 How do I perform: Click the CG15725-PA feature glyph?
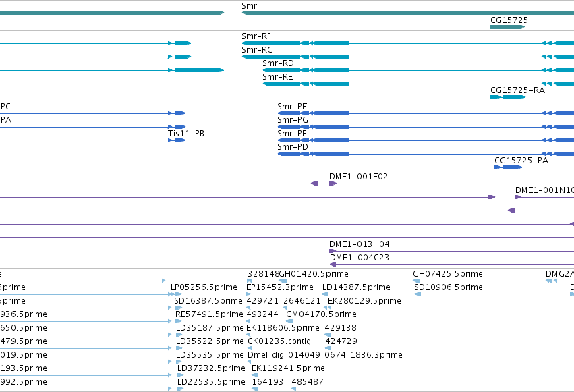coord(508,167)
